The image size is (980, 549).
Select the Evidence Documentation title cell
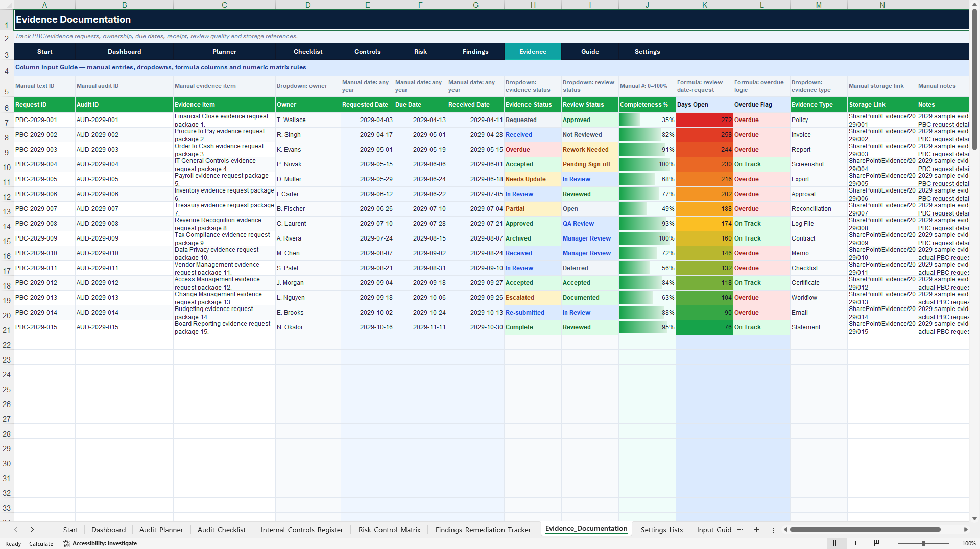coord(491,20)
